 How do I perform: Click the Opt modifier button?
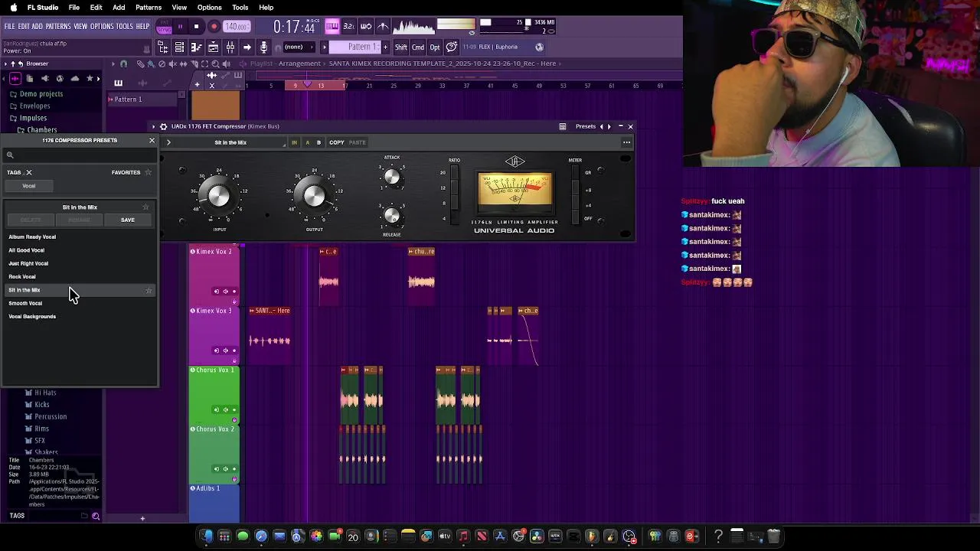pos(435,47)
